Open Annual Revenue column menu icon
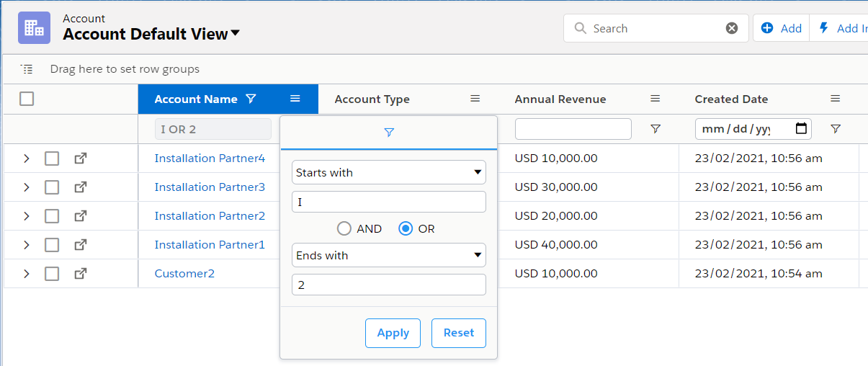Image resolution: width=868 pixels, height=366 pixels. pos(655,99)
